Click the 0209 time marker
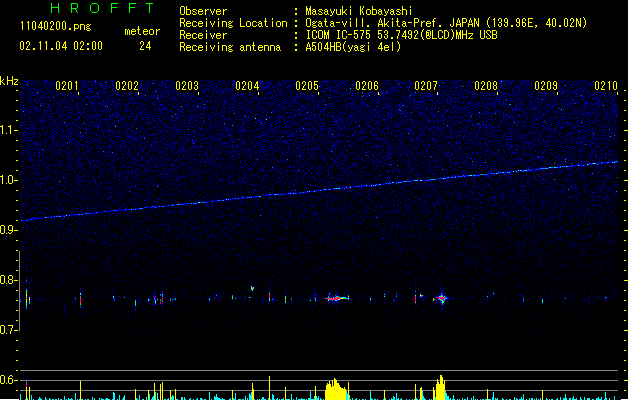The image size is (629, 400). click(x=546, y=86)
